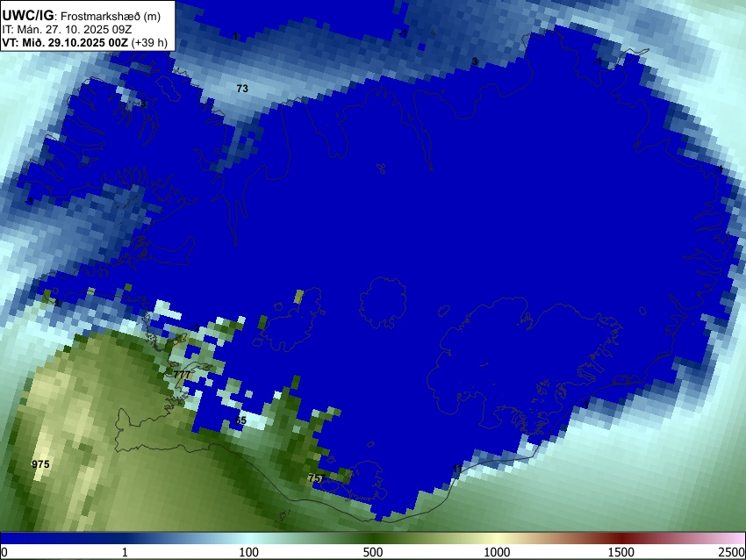This screenshot has height=560, width=746.
Task: Click the title text 'UWC/IG: Frostmarkshæð (m)'
Action: pyautogui.click(x=82, y=16)
